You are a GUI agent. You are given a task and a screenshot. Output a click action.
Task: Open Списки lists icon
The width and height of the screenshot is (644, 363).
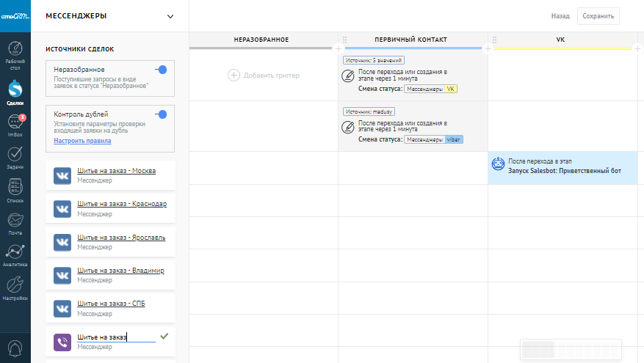pyautogui.click(x=15, y=189)
